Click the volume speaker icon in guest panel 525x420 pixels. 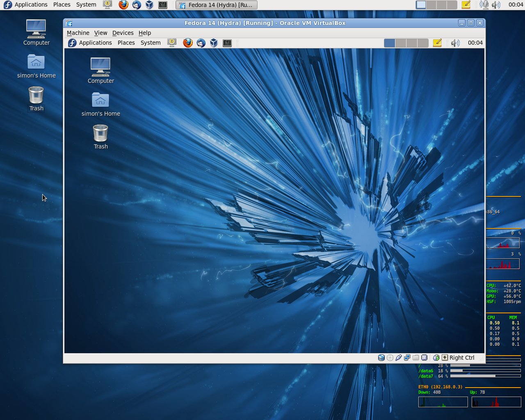coord(455,43)
